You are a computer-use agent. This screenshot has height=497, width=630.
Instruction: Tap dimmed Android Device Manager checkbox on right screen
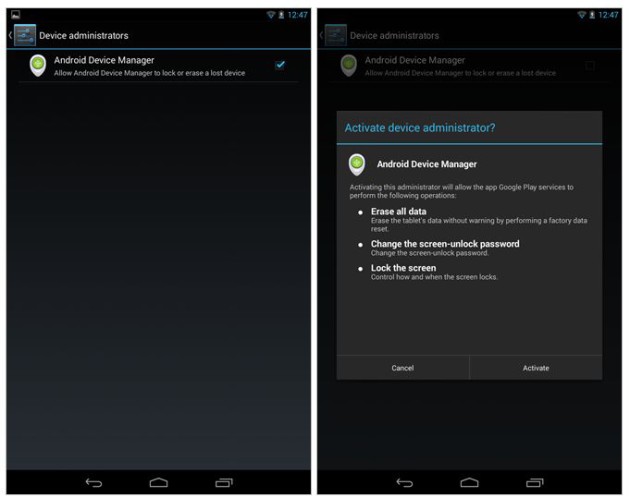tap(590, 65)
